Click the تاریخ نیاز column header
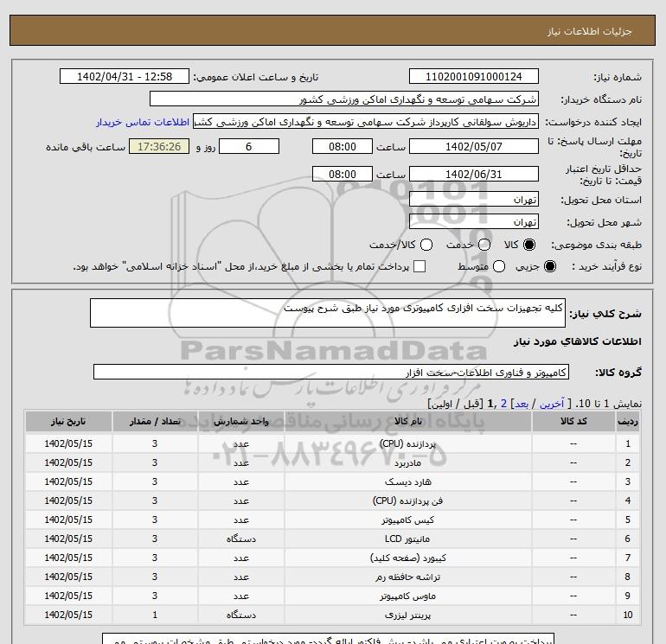Viewport: 666px width, 644px height. [x=68, y=421]
